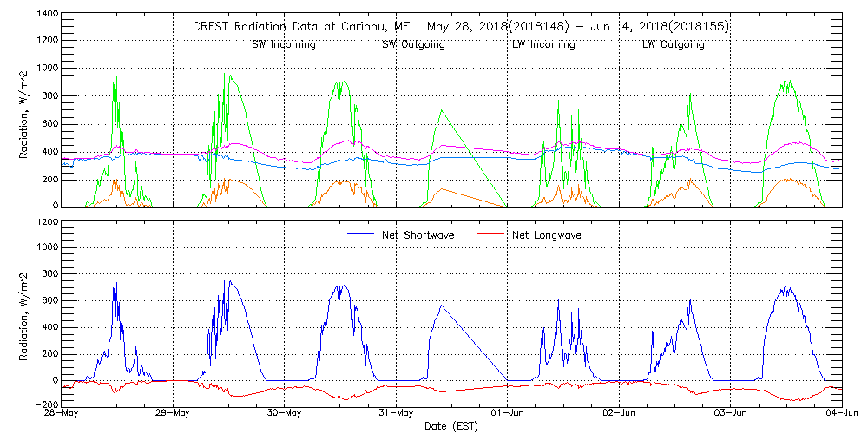Select the 30-May x-axis label
868x434 pixels.
pos(285,413)
